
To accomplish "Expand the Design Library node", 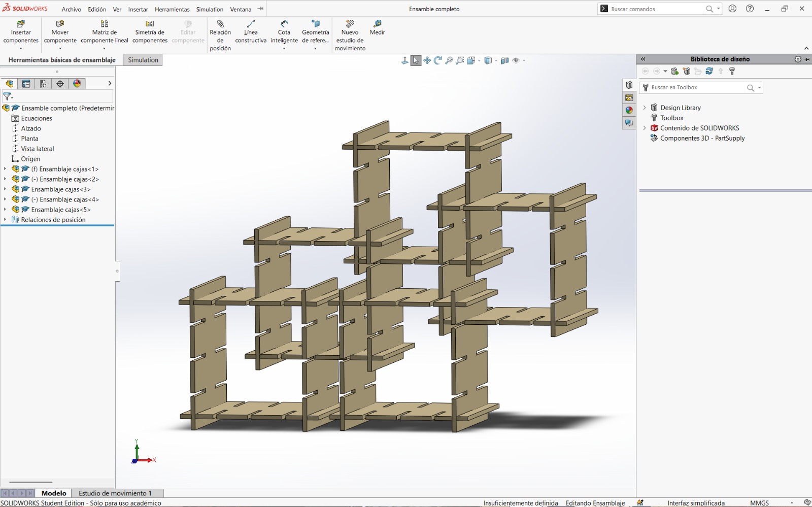I will click(645, 108).
